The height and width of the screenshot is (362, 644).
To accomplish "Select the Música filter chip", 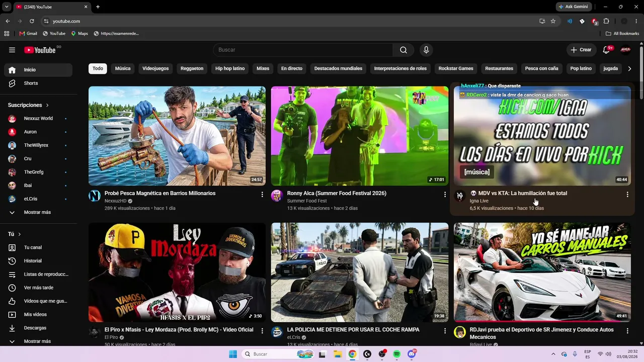I will pyautogui.click(x=123, y=68).
